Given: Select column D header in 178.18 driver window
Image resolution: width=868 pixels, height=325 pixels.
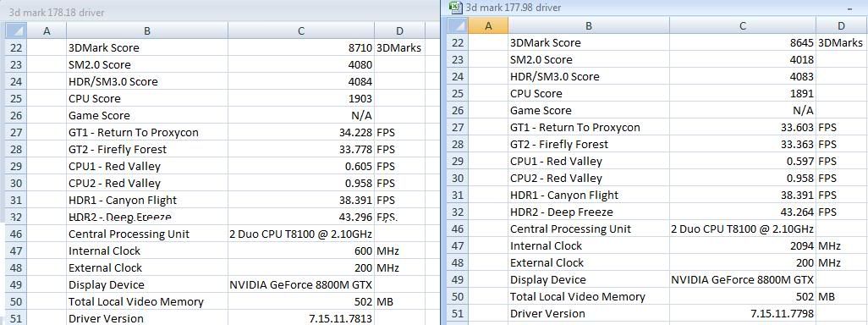Looking at the screenshot, I should pyautogui.click(x=399, y=31).
